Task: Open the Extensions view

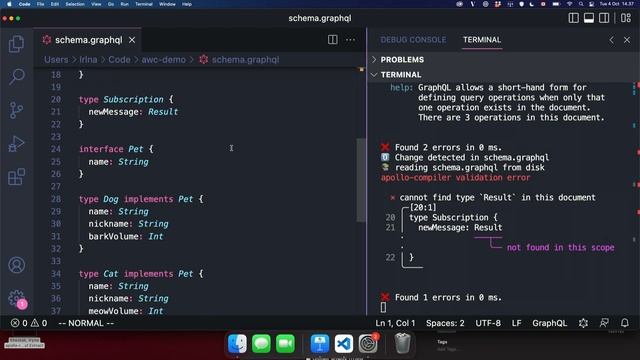Action: coord(16,177)
